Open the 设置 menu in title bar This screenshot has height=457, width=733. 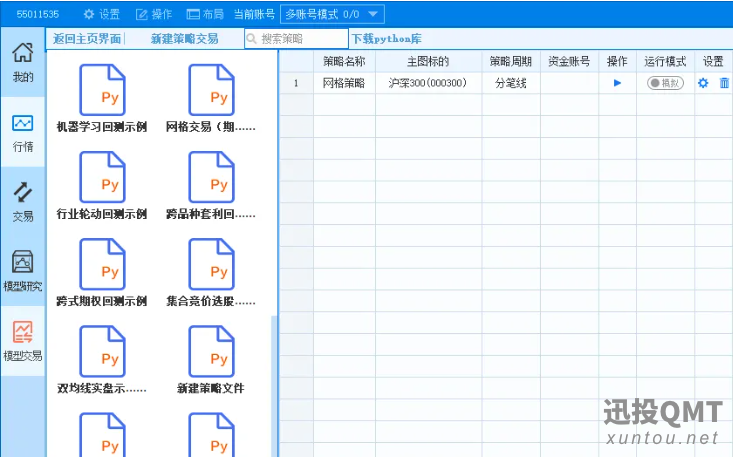(101, 14)
